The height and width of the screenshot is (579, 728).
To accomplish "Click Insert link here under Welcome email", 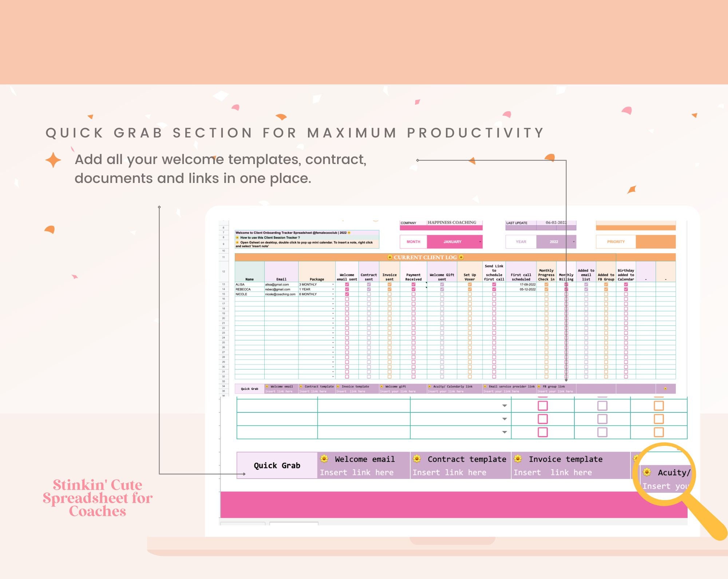I will pos(279,391).
